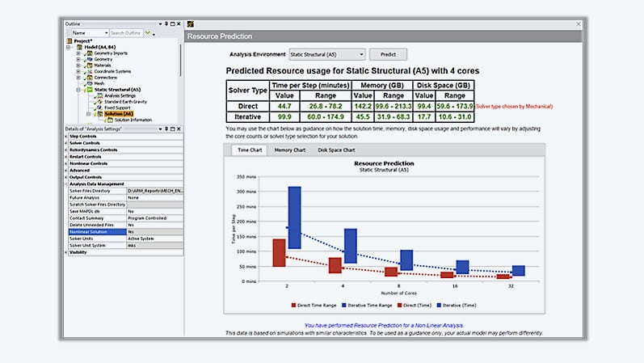The width and height of the screenshot is (644, 363).
Task: Click the Geometry Imports tree icon
Action: (89, 53)
